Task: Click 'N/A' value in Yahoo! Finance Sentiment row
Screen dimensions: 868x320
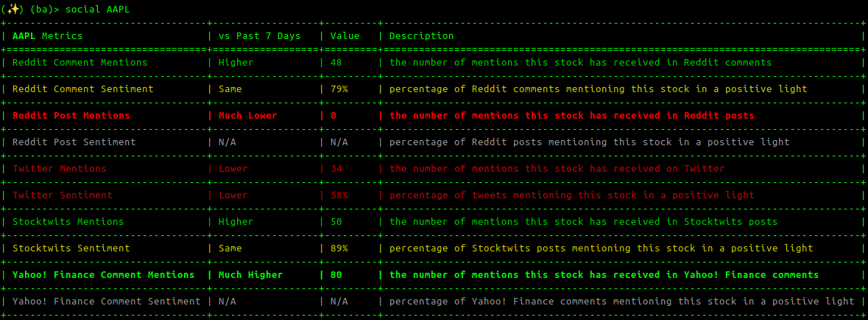Action: 339,302
